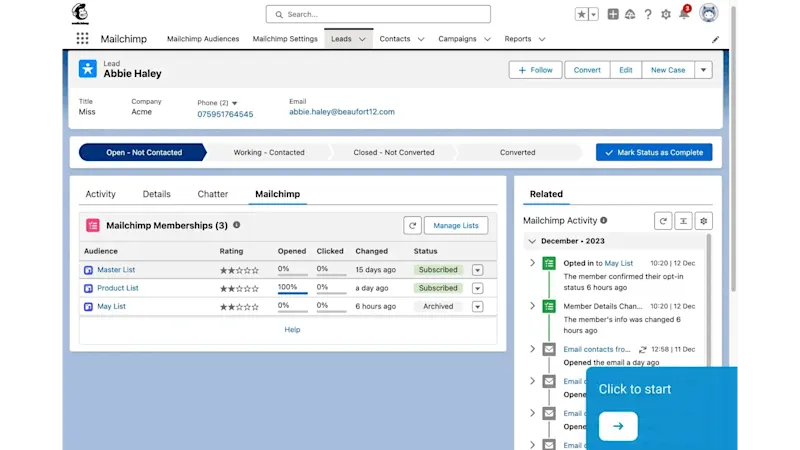Click the phone number 075951764545
This screenshot has width=800, height=450.
coord(225,114)
